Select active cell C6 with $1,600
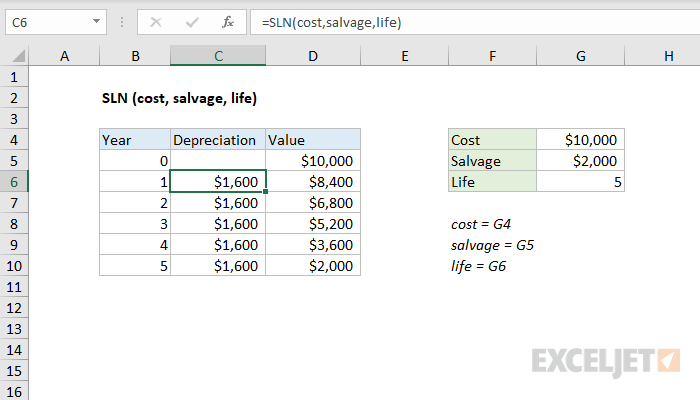This screenshot has height=400, width=700. point(218,182)
